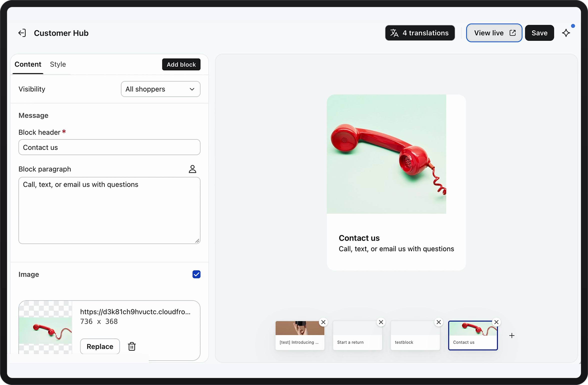Edit the Block header field
Screen dimensions: 588x385
click(109, 147)
